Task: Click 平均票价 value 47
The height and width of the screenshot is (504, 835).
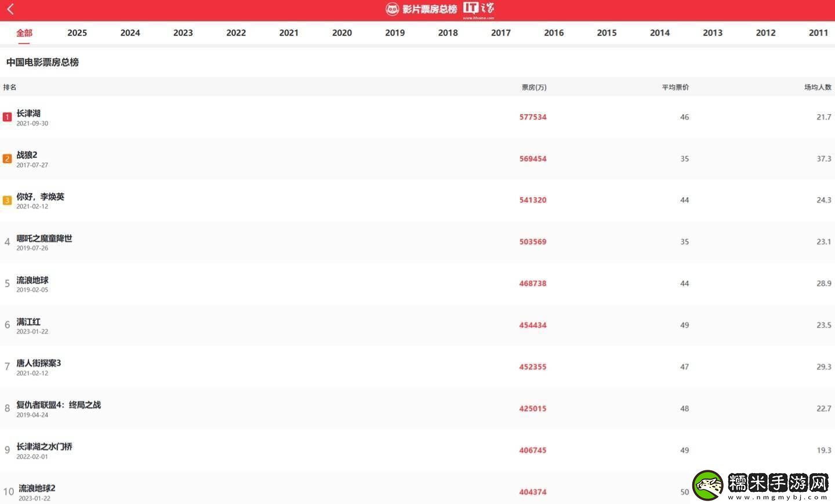Action: click(x=685, y=367)
